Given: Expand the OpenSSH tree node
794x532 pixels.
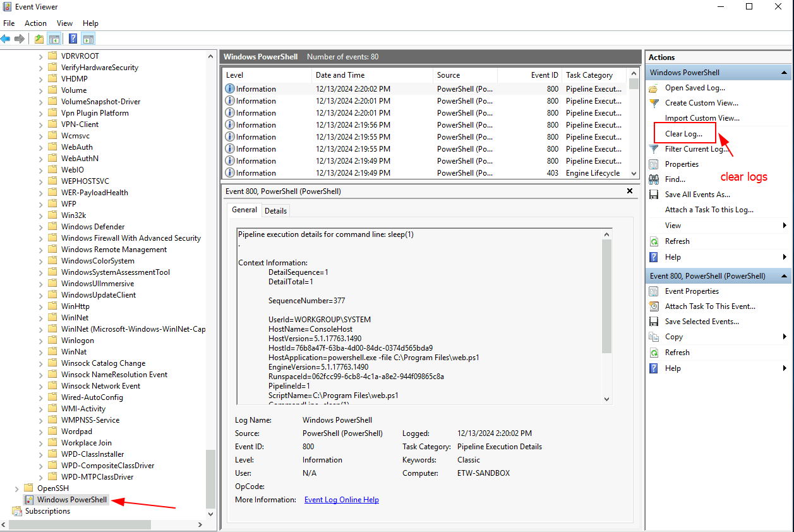Looking at the screenshot, I should 17,488.
